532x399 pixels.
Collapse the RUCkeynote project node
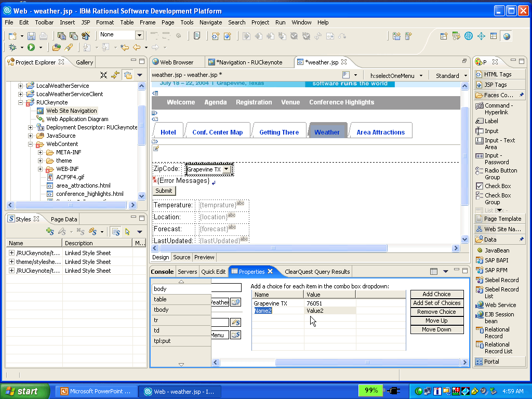20,102
